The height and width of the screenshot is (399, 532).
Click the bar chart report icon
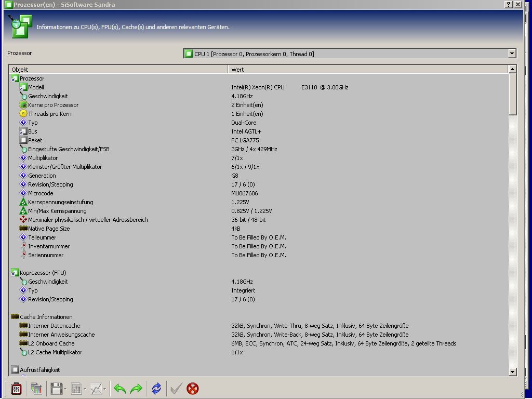(x=76, y=389)
